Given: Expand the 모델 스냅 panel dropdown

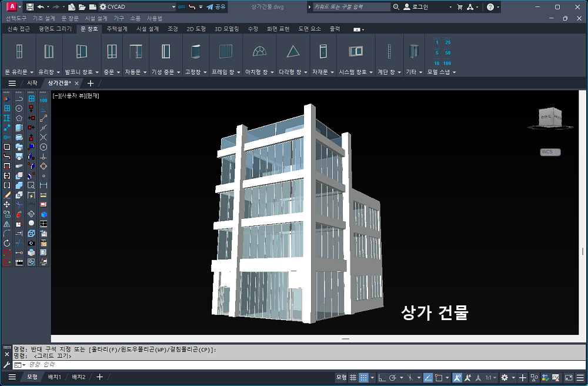Looking at the screenshot, I should pyautogui.click(x=454, y=72).
